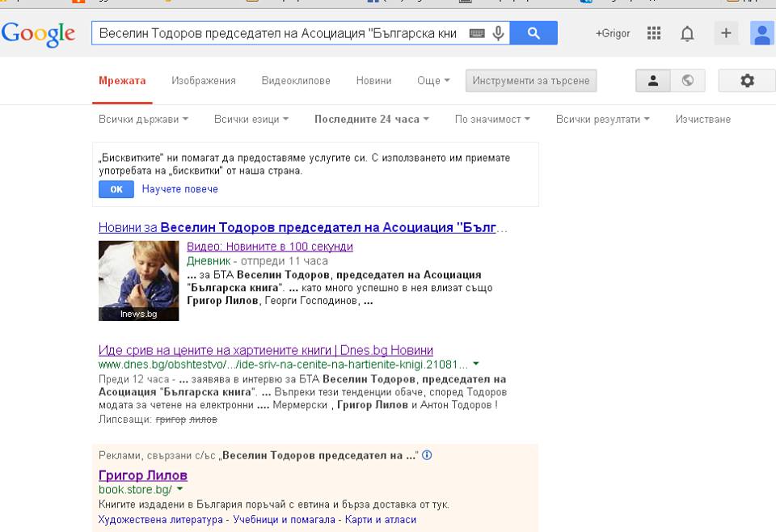Viewport: 776px width, 532px height.
Task: Open the settings gear icon
Action: click(747, 80)
